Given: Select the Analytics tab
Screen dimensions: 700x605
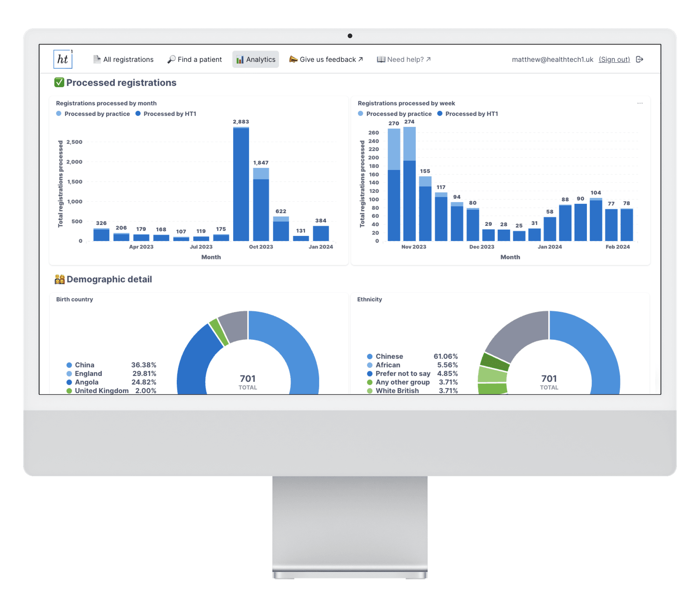Looking at the screenshot, I should click(256, 59).
